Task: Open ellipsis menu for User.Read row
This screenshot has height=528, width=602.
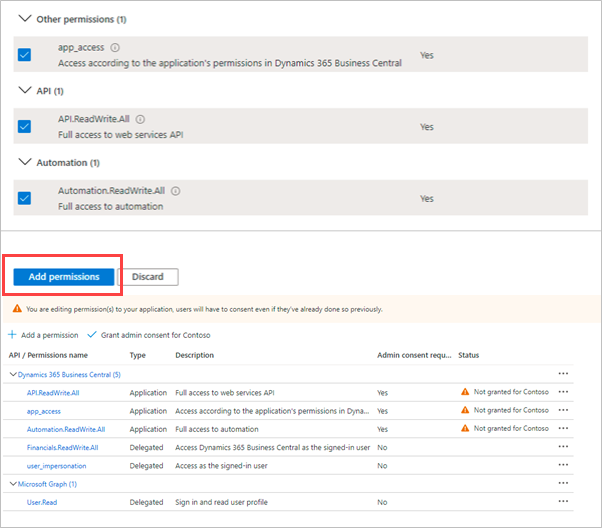Action: tap(563, 502)
